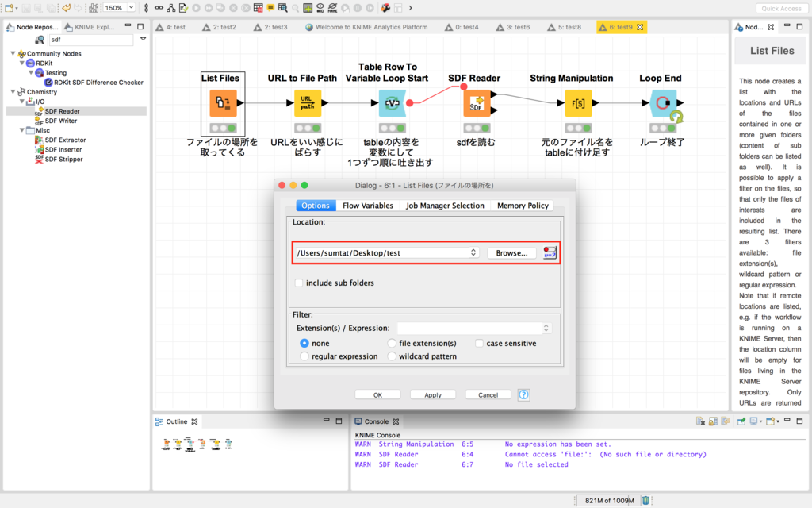Screen dimensions: 812x508
Task: Click the Loop End node icon
Action: coord(662,102)
